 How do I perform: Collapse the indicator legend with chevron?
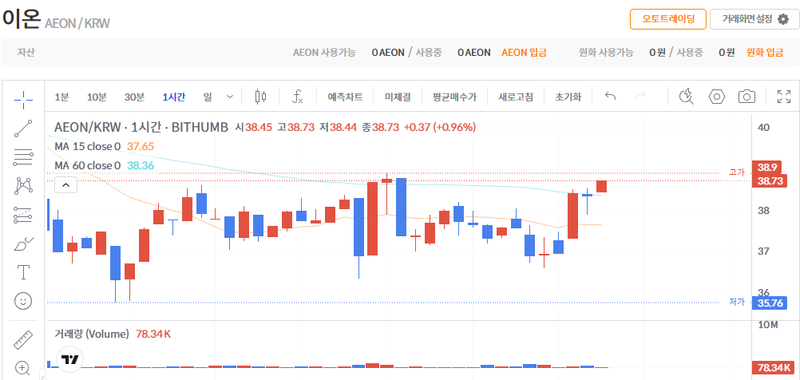click(x=66, y=185)
